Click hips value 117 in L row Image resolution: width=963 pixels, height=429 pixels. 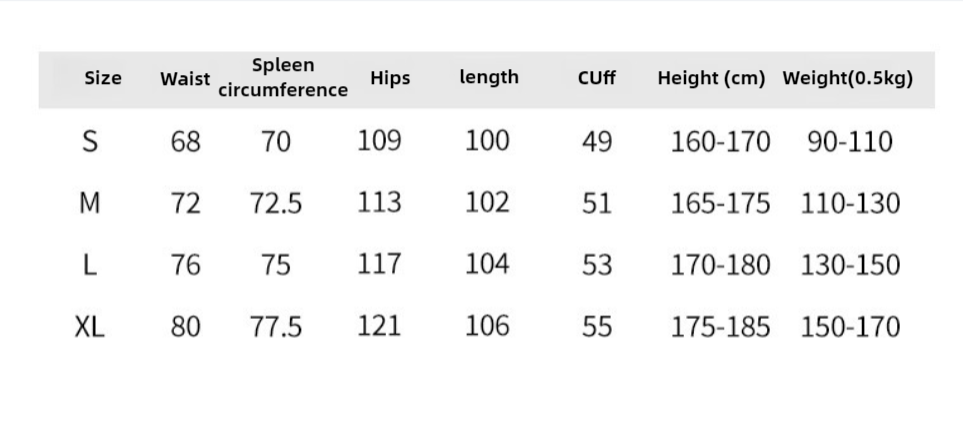coord(379,264)
